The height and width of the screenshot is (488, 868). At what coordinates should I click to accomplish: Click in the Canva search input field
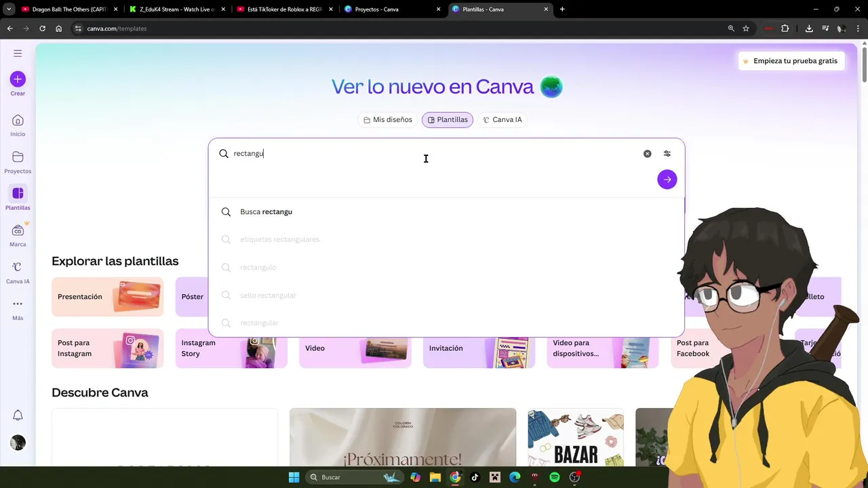434,154
